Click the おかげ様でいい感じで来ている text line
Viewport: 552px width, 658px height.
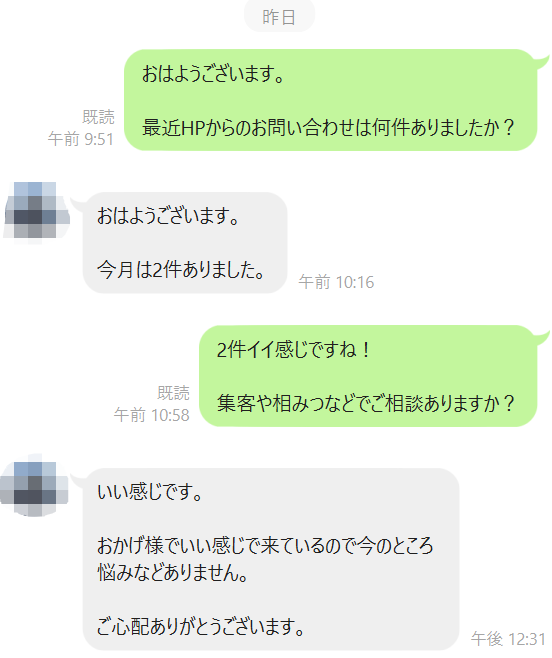tap(265, 546)
